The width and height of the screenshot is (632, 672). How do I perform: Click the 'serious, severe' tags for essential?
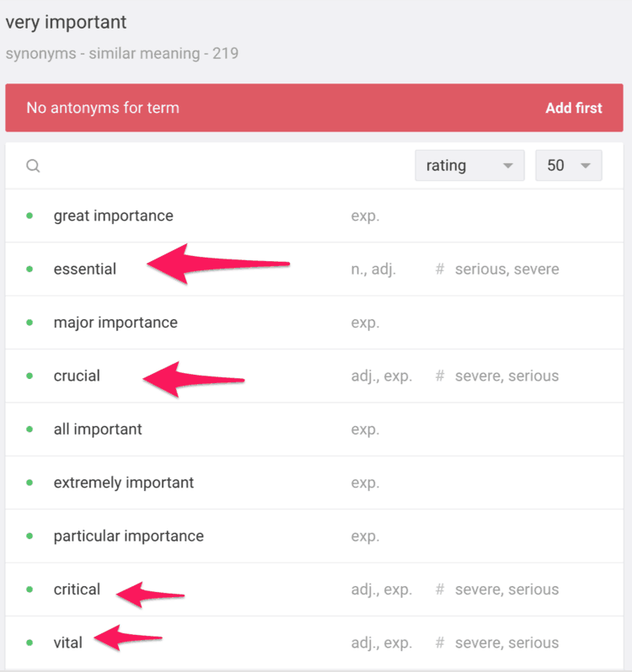(506, 269)
